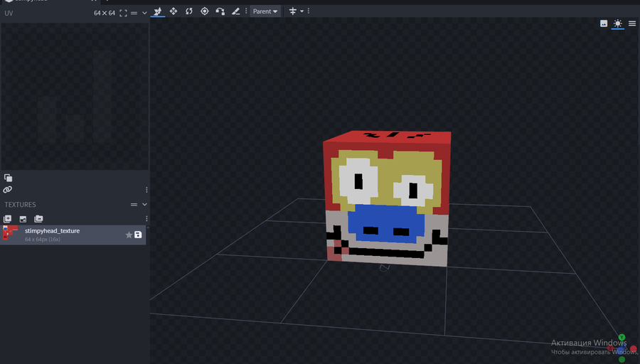
Task: Select the Rotate tool in toolbar
Action: [x=189, y=11]
